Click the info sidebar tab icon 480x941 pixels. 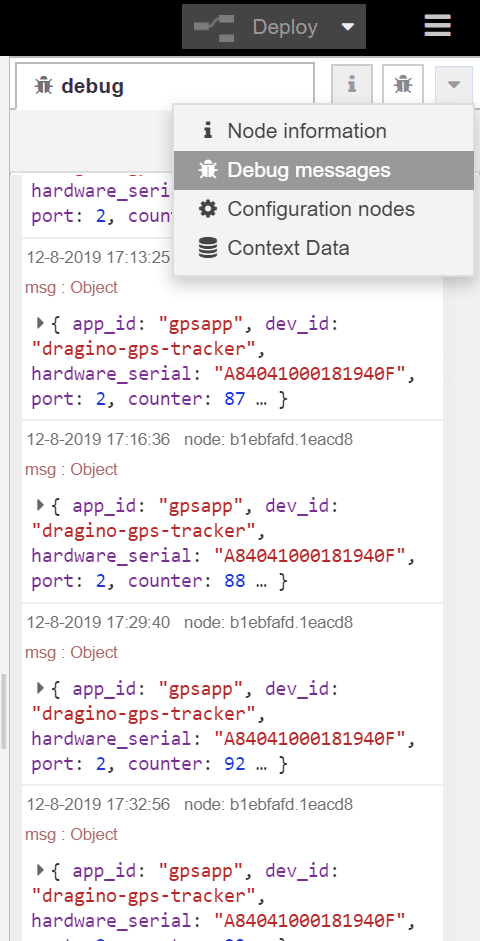click(x=352, y=85)
